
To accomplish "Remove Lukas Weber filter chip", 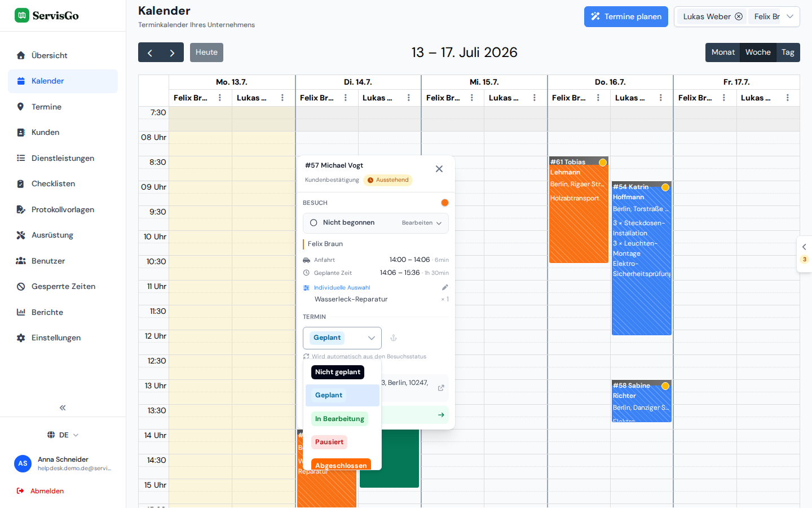I will pyautogui.click(x=739, y=16).
